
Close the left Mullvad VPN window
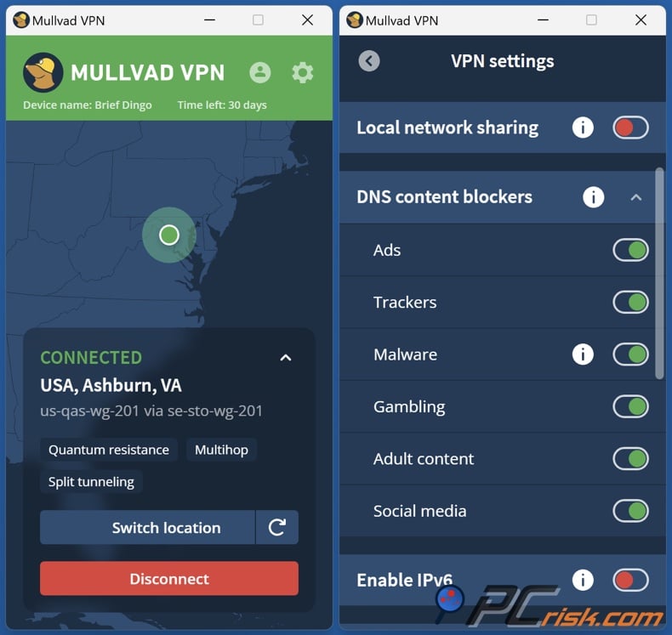(307, 20)
